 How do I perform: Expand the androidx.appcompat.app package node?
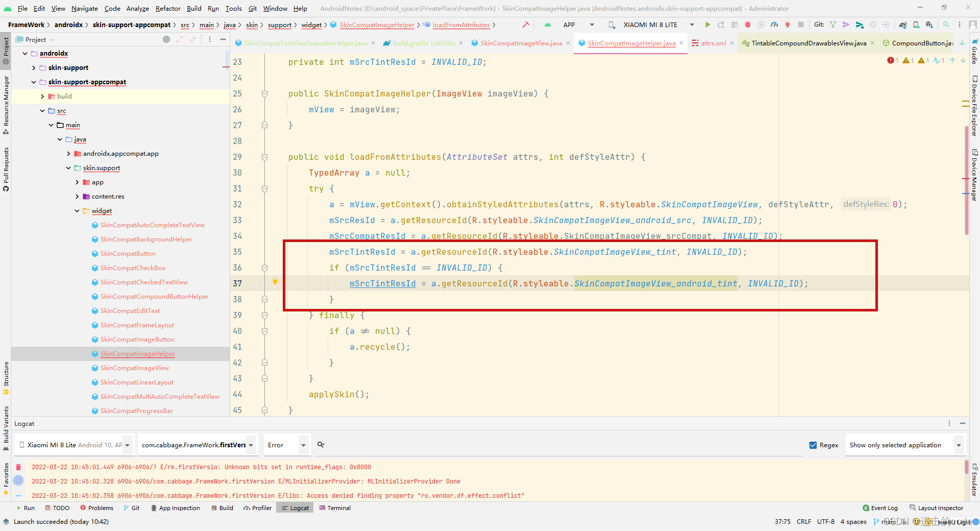68,154
